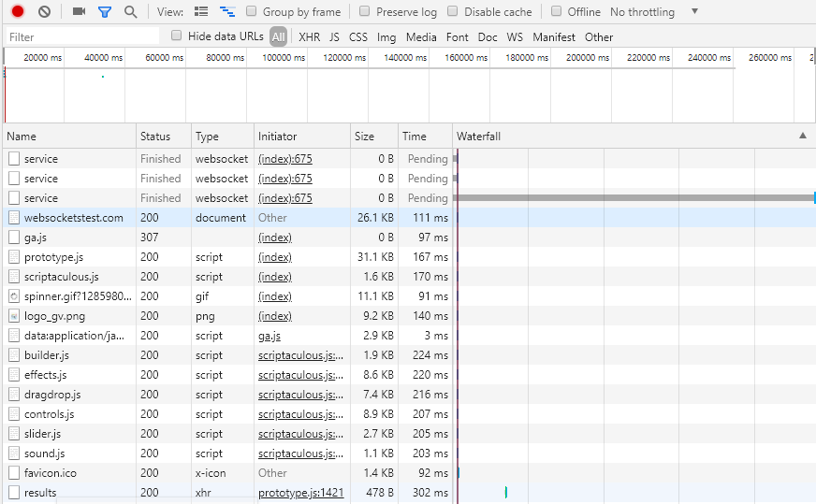The width and height of the screenshot is (816, 504).
Task: Click into the Filter text field
Action: click(x=82, y=36)
